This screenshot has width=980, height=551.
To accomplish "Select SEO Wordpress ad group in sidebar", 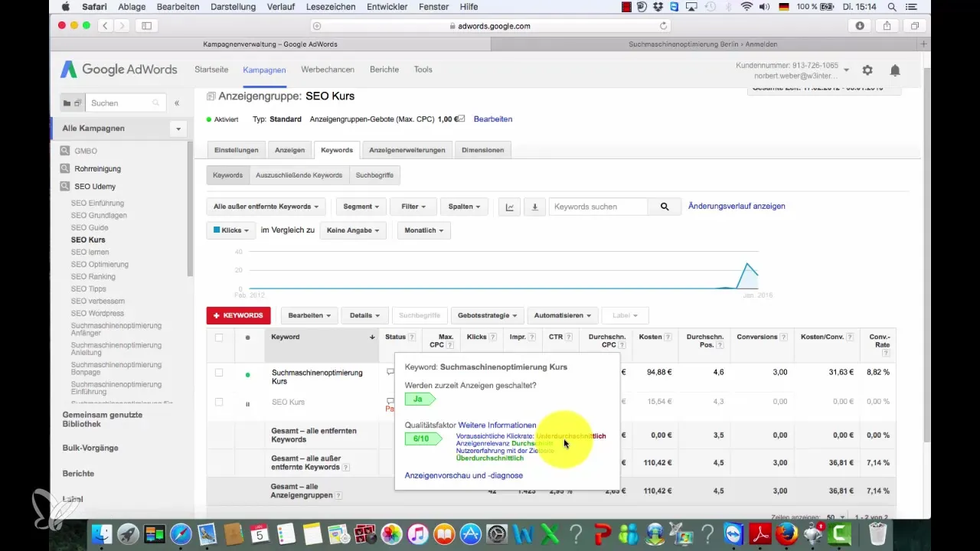I will coord(98,314).
